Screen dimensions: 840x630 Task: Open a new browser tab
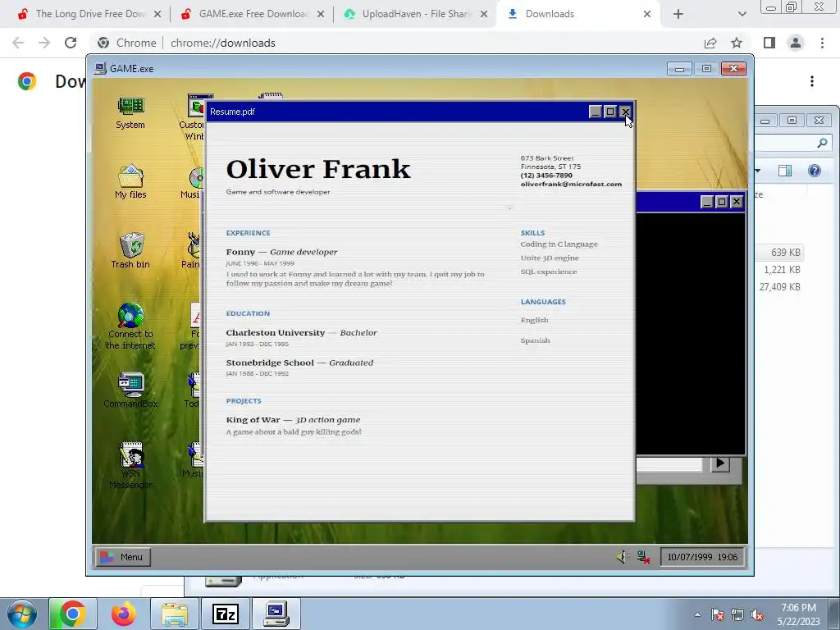(678, 14)
